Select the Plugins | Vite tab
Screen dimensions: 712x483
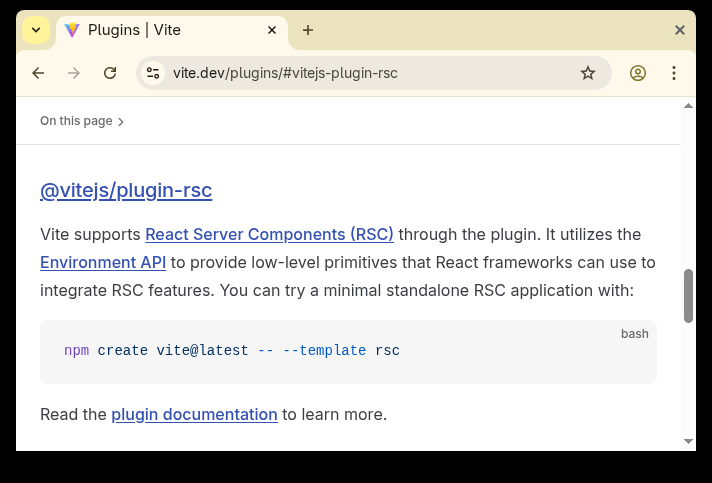(x=160, y=30)
